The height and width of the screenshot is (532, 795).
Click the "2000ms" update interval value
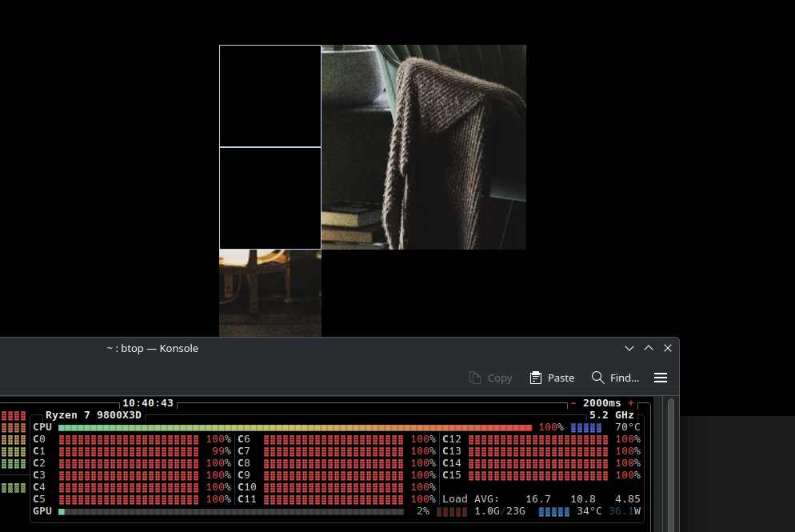[601, 403]
